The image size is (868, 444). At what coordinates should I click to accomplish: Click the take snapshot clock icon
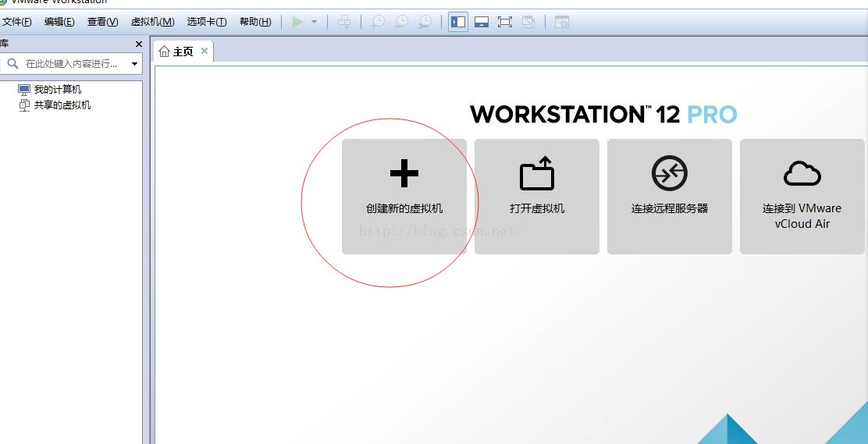point(378,22)
